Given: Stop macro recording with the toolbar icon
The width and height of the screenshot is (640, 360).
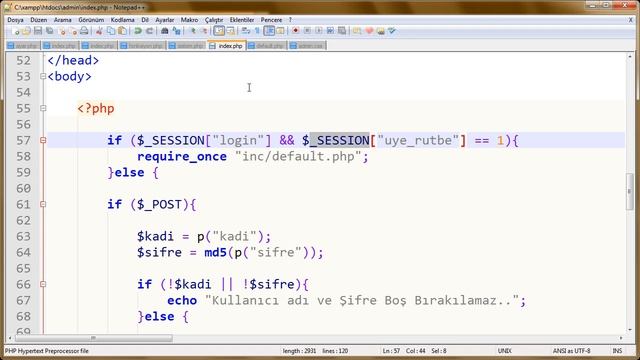Looking at the screenshot, I should (x=307, y=31).
